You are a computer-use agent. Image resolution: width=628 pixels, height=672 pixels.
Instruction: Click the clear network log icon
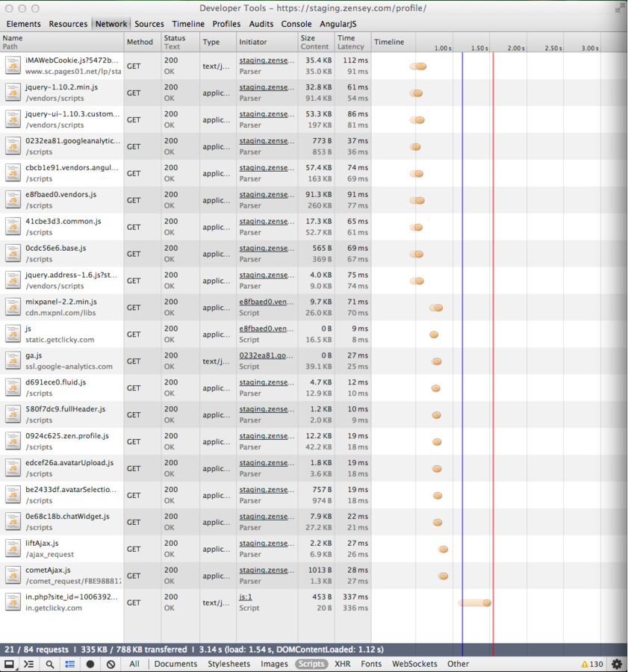[x=111, y=664]
